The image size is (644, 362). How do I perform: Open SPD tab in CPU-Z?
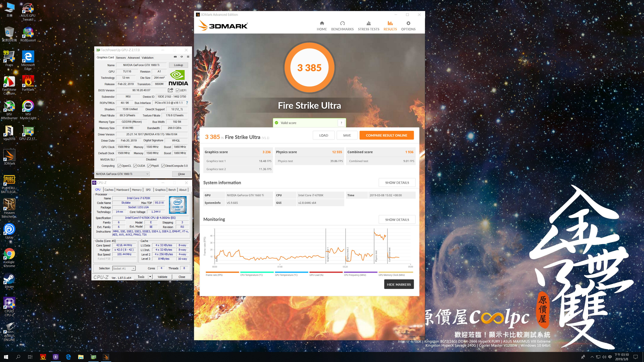pos(148,190)
